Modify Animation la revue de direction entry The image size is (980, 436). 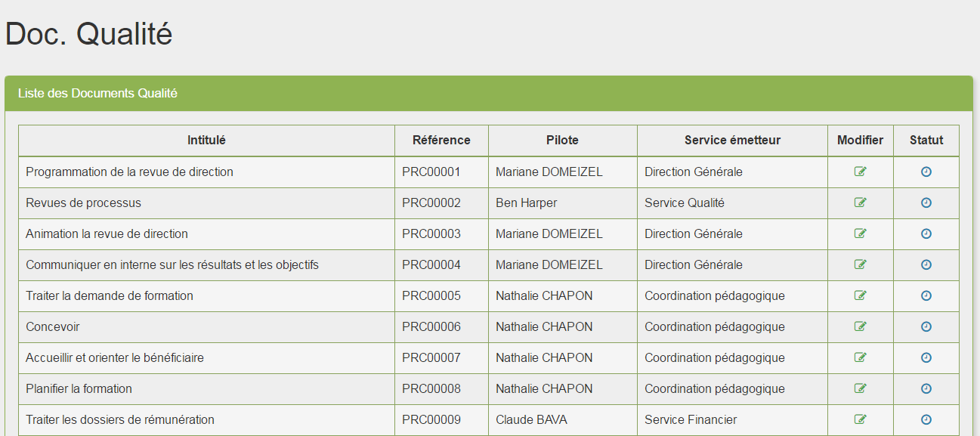[860, 233]
